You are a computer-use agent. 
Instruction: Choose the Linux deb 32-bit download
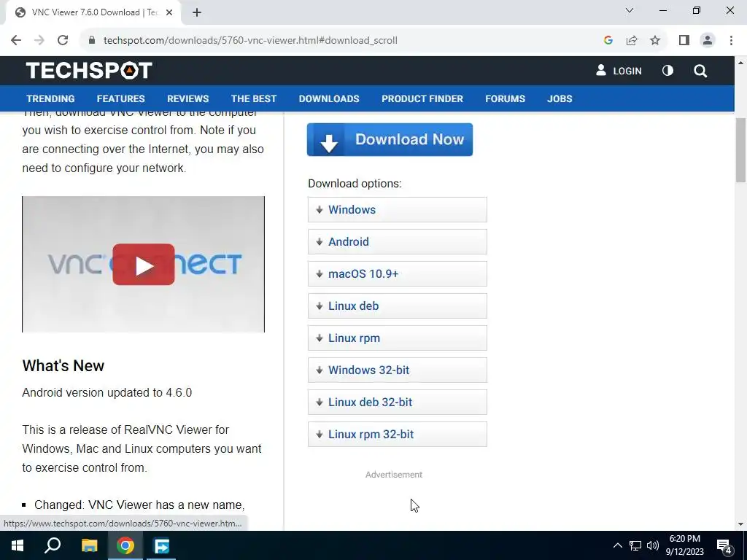click(x=398, y=402)
